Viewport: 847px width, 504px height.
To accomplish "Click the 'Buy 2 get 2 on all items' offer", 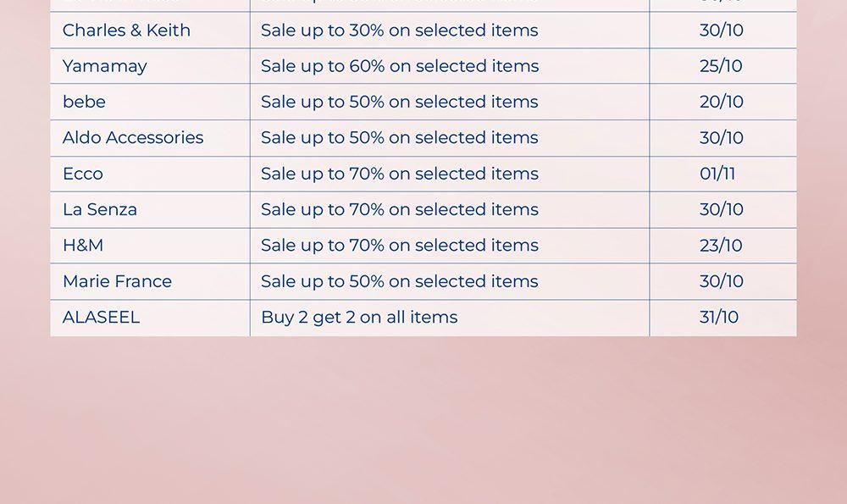I will [x=359, y=318].
